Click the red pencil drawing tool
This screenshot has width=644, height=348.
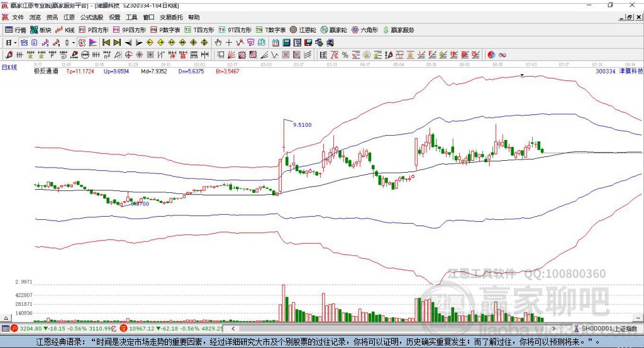(x=9, y=55)
